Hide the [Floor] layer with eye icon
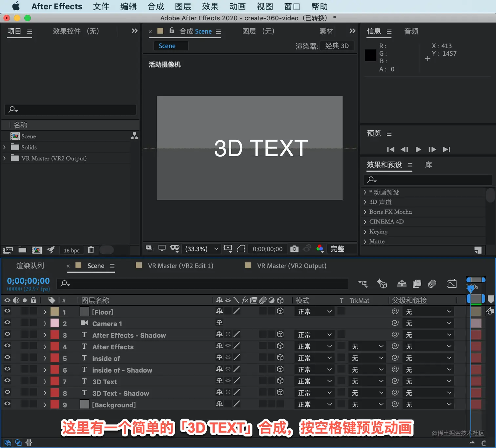 pos(7,311)
